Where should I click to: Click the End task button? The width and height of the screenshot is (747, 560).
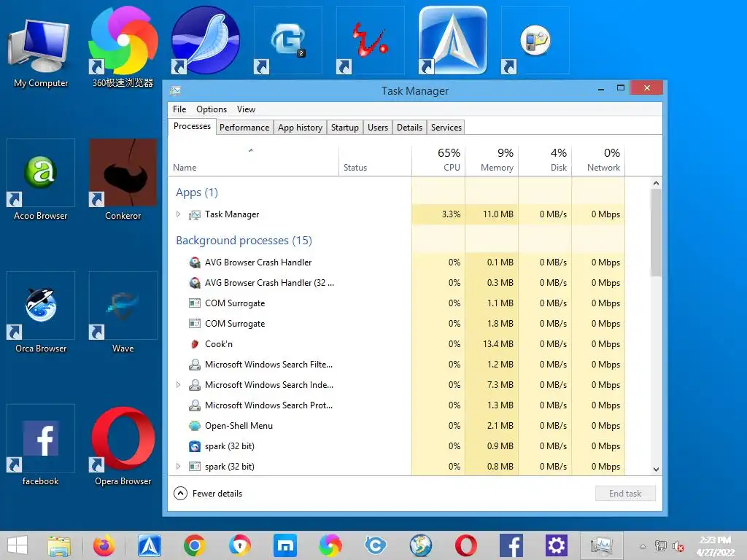pyautogui.click(x=625, y=494)
